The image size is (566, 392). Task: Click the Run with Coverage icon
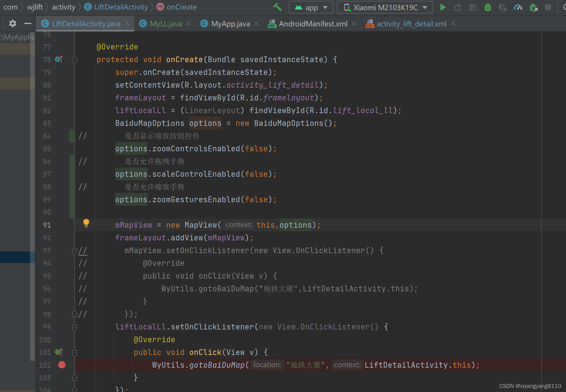point(503,7)
